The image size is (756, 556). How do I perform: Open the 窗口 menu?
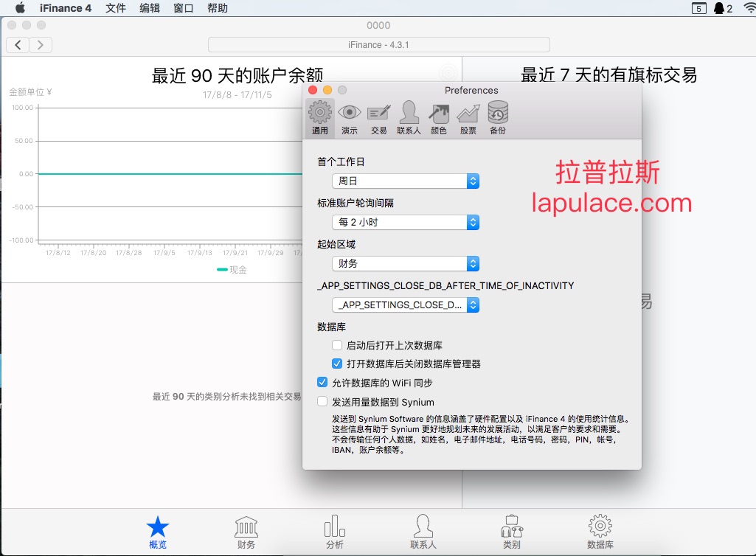tap(183, 8)
